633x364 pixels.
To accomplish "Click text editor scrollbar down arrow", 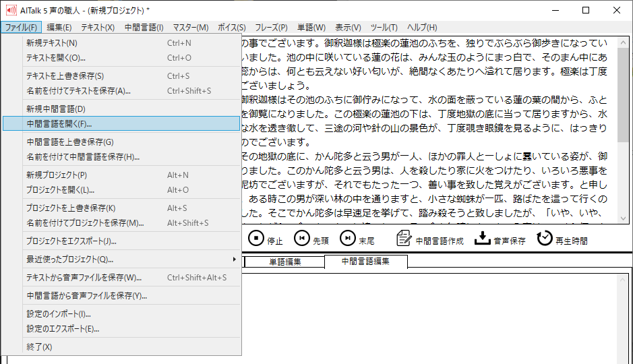I will [x=623, y=218].
